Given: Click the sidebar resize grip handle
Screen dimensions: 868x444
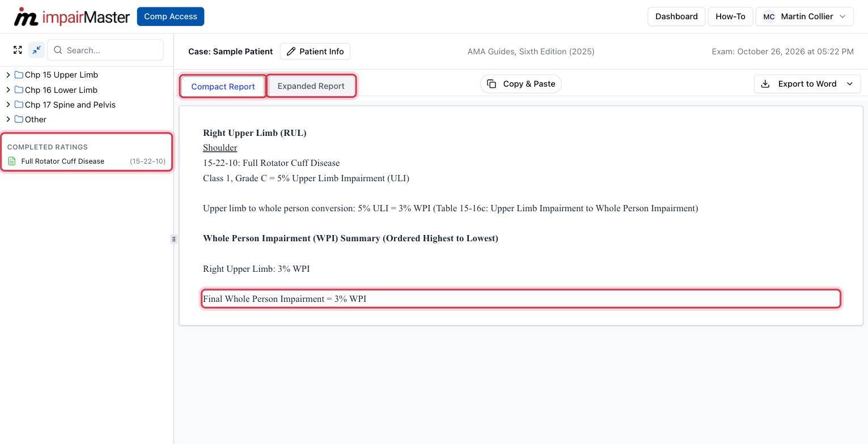Looking at the screenshot, I should click(173, 239).
